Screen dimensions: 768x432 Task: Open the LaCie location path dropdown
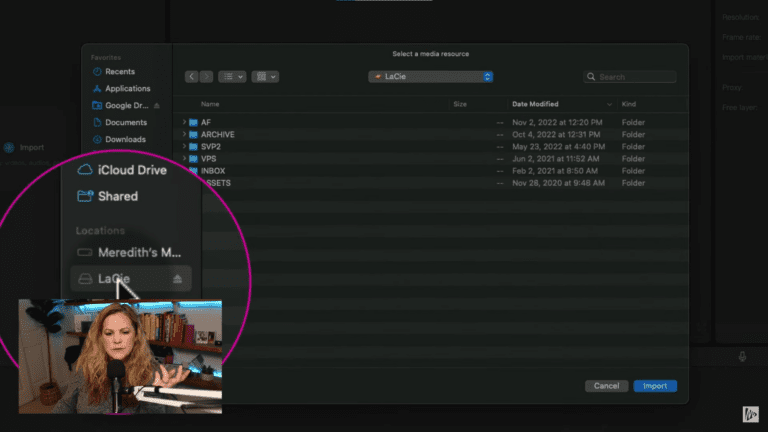coord(431,76)
